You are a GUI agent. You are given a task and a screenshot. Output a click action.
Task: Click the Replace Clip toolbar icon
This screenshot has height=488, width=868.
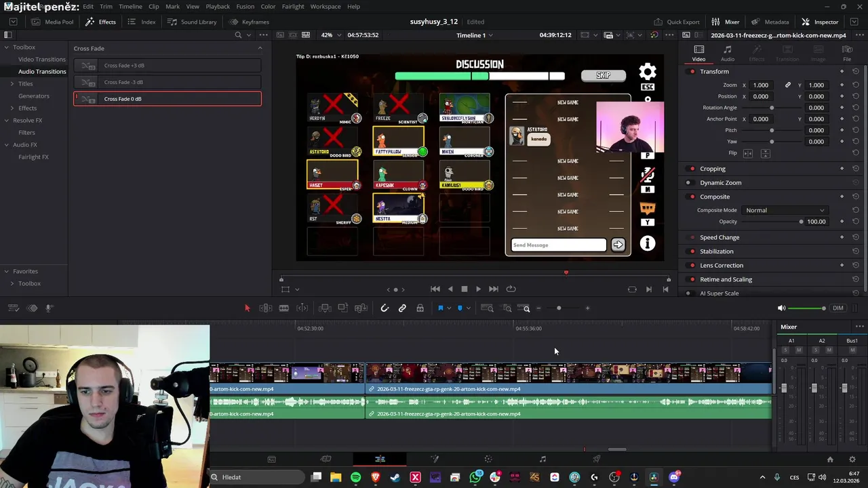(361, 308)
